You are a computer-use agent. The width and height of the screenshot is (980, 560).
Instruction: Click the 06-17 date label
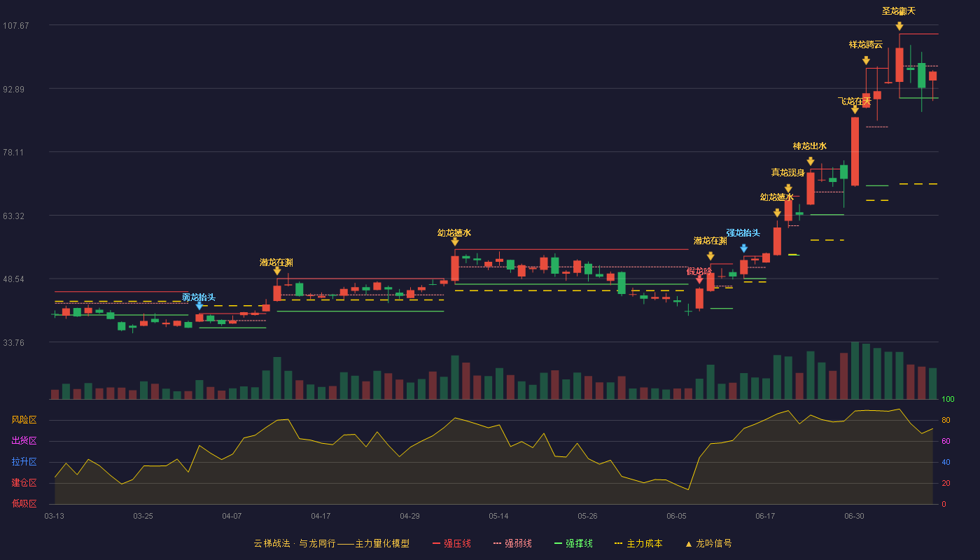(x=766, y=516)
